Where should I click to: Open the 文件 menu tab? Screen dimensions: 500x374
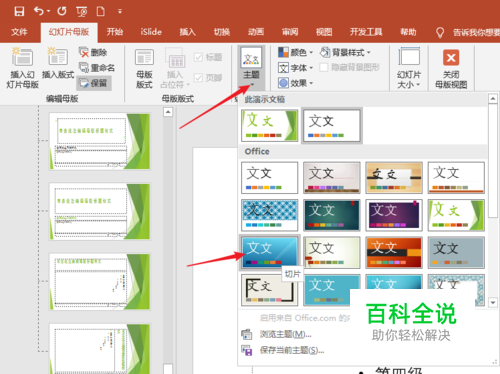[x=19, y=32]
